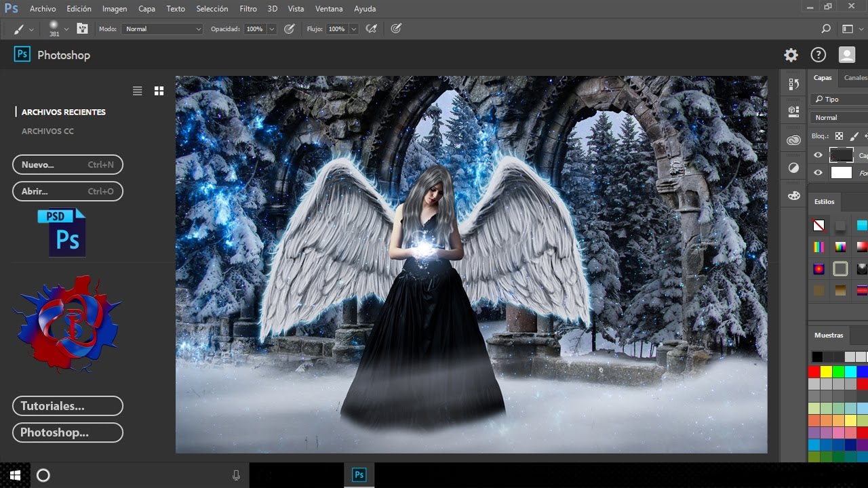Click the Opacidad 100% value field
This screenshot has height=488, width=868.
[255, 29]
